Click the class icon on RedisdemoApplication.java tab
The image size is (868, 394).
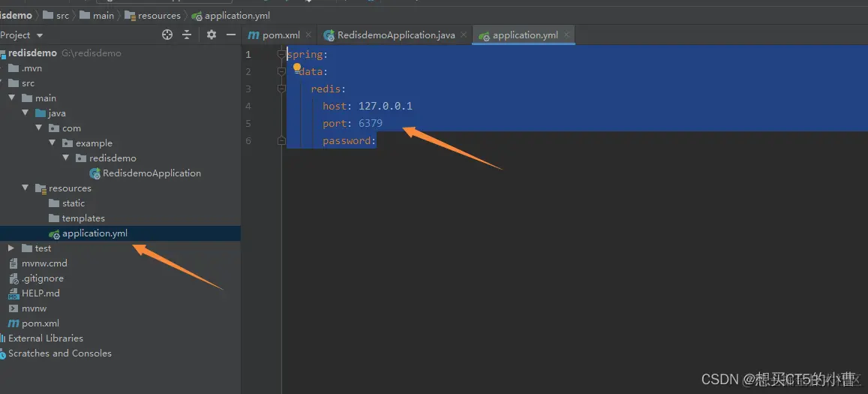tap(329, 35)
